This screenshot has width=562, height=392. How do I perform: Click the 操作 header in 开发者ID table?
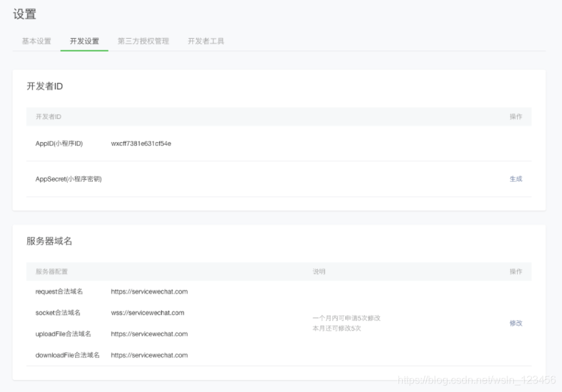click(x=516, y=117)
